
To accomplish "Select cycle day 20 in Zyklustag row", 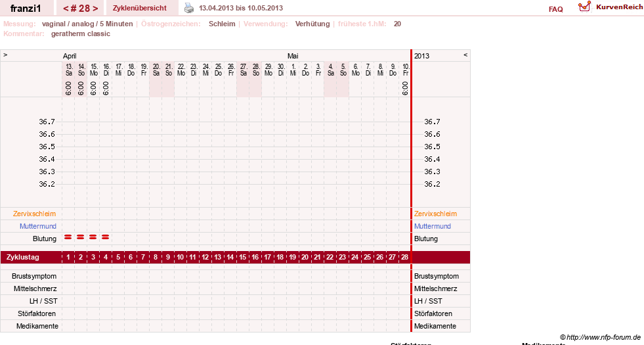I will coord(305,258).
